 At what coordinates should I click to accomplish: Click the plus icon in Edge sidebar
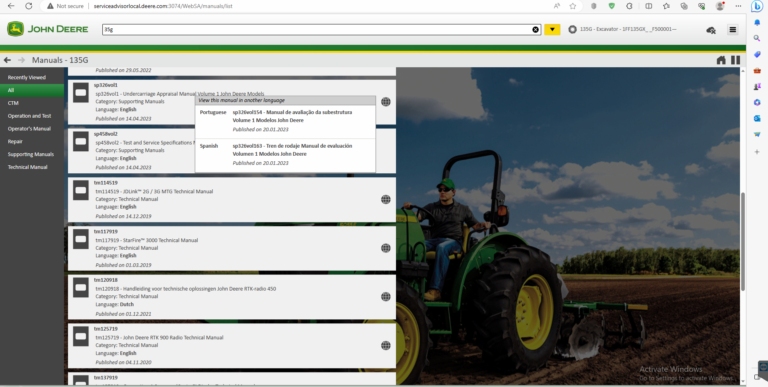757,152
